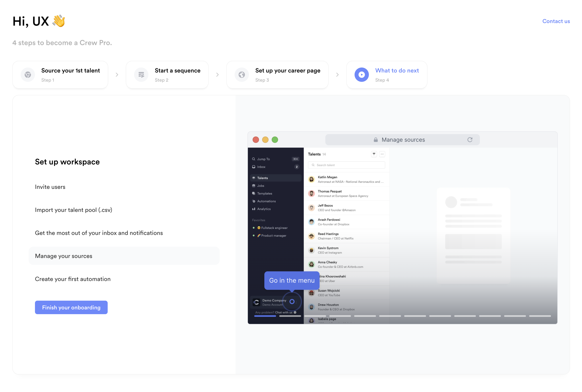Click the filter icon beside Talents header
582x392 pixels.
pos(374,154)
